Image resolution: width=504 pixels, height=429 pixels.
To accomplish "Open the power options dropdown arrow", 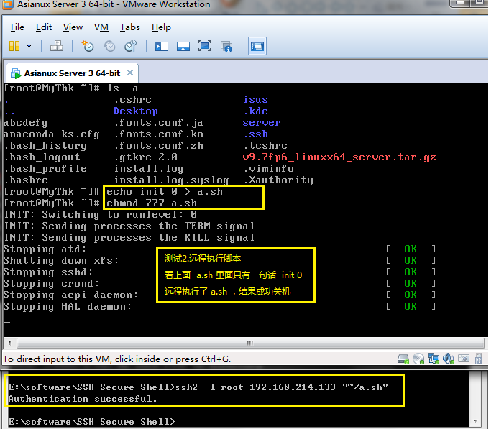I will point(29,46).
